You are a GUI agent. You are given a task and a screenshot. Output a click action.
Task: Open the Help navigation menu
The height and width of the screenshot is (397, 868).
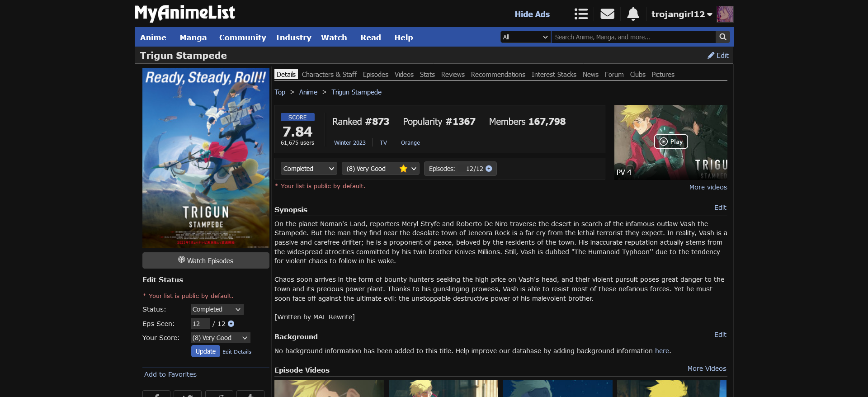(x=404, y=38)
